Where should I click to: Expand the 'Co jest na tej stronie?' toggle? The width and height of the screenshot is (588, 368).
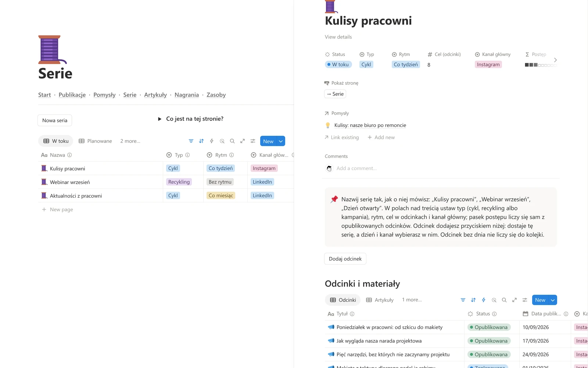(x=159, y=119)
